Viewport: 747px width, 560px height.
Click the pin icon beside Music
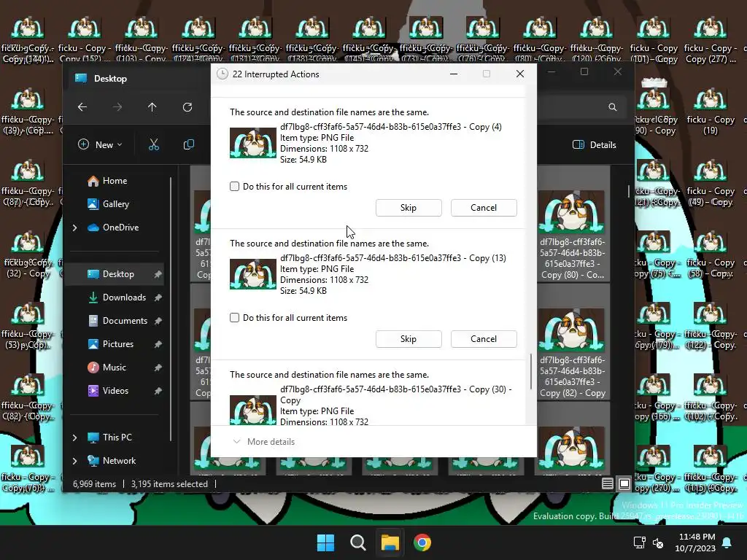pyautogui.click(x=158, y=367)
